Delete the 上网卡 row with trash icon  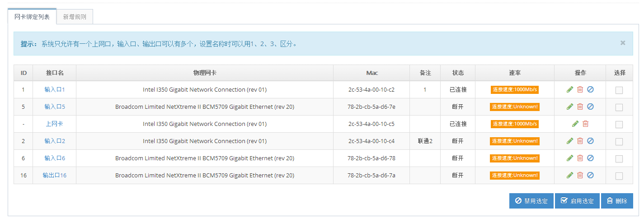[x=586, y=124]
